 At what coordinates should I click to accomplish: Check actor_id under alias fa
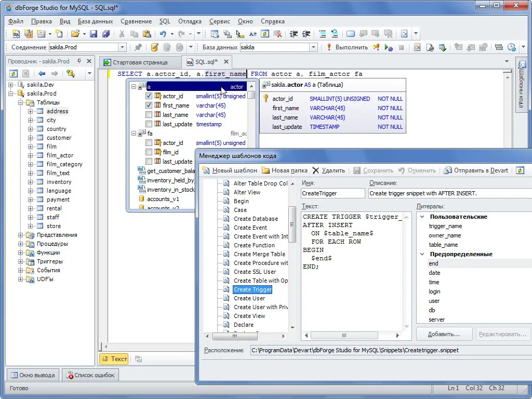click(149, 143)
